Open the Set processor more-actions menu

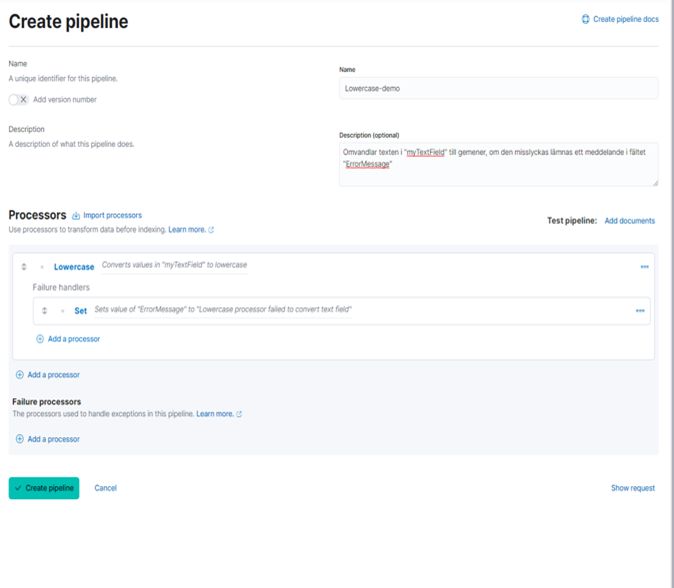coord(639,311)
